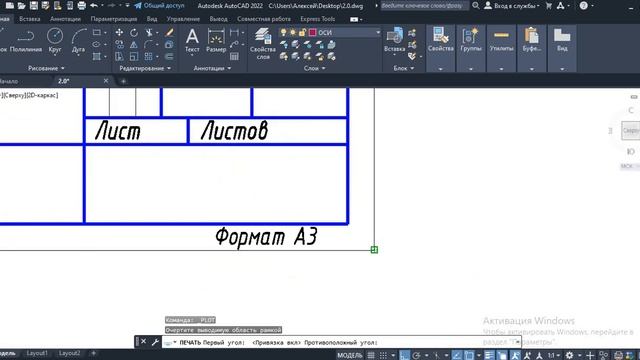This screenshot has height=360, width=640.
Task: Toggle layer on/off light bulb for ОСИ
Action: 283,32
